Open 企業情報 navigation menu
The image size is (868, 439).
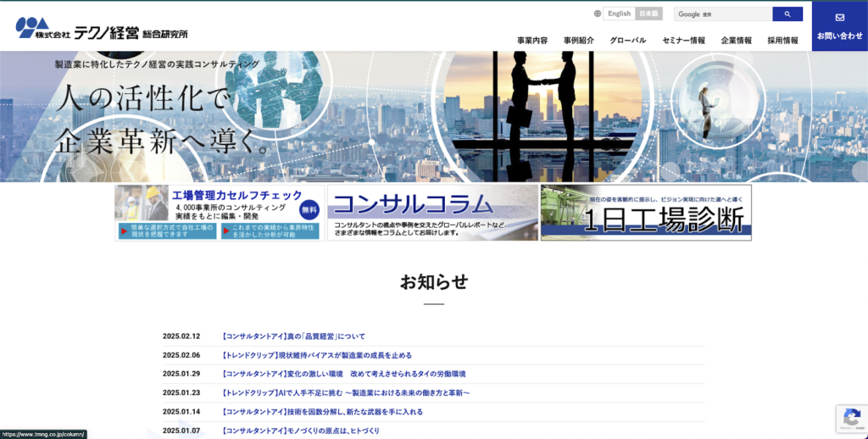pyautogui.click(x=736, y=40)
